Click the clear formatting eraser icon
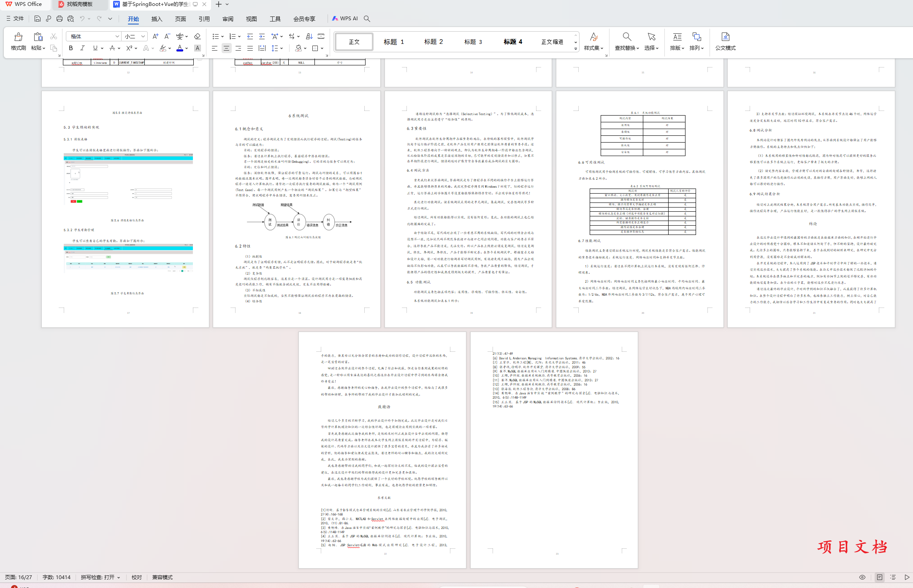The width and height of the screenshot is (913, 588). pyautogui.click(x=197, y=36)
